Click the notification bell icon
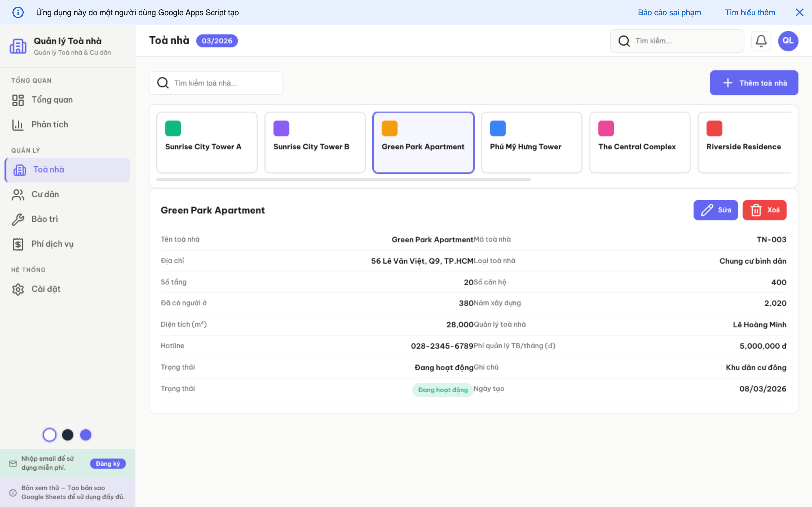Image resolution: width=812 pixels, height=507 pixels. 761,41
